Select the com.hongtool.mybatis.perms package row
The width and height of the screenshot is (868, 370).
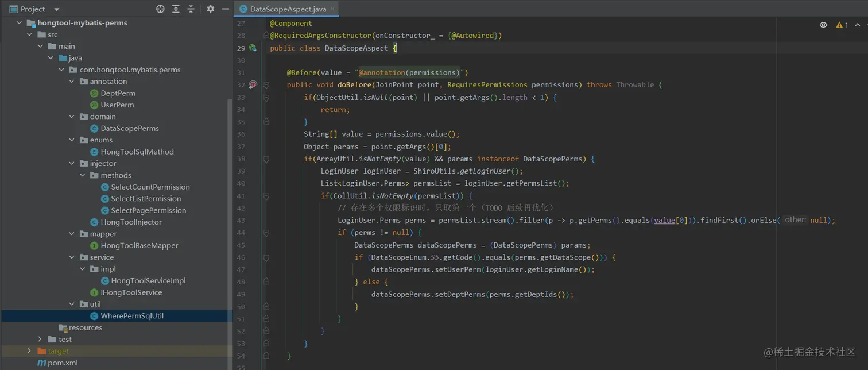point(117,70)
